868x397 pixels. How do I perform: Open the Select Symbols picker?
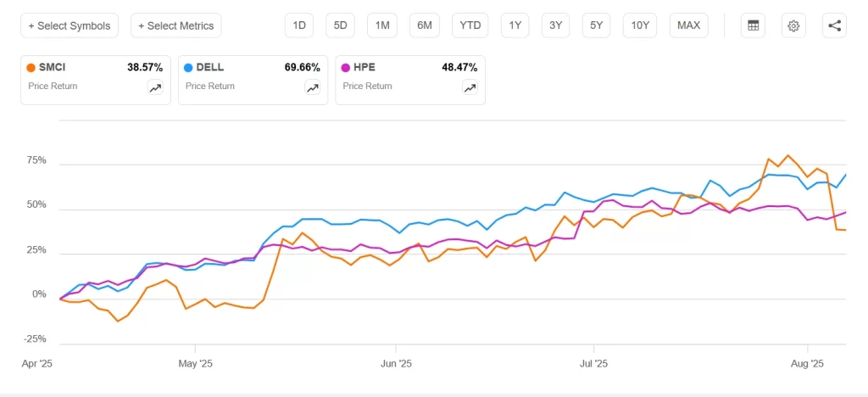coord(70,25)
